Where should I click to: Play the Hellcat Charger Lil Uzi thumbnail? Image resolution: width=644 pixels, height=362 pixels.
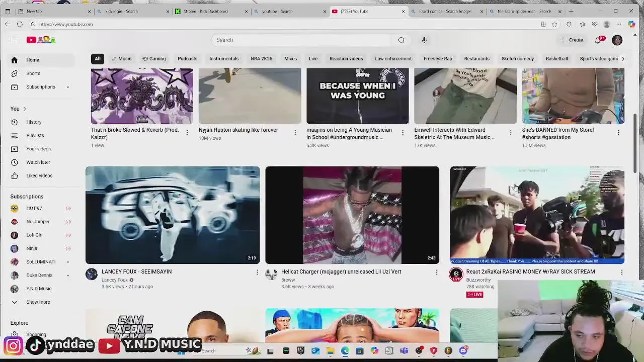coord(352,215)
